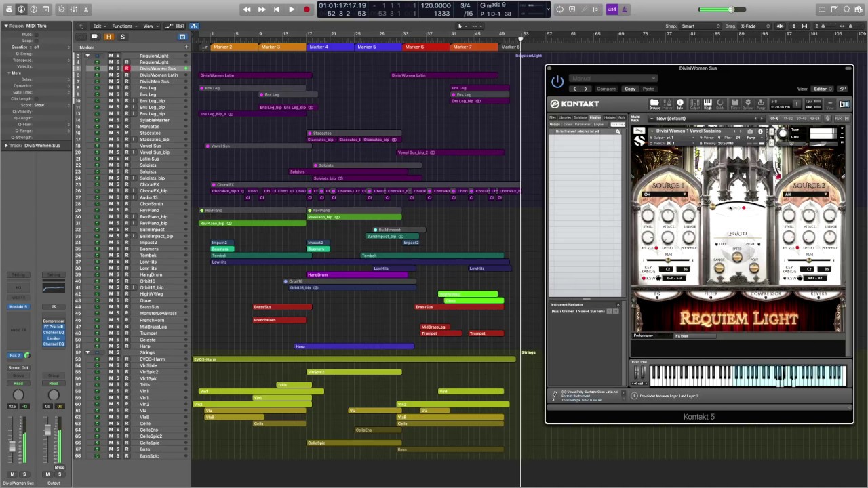Open Kontakt Browse folder icon
The height and width of the screenshot is (488, 868).
654,104
